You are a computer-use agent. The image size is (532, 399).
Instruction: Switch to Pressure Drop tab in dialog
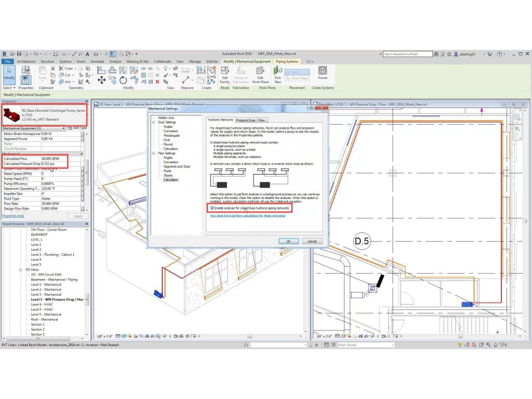[246, 120]
